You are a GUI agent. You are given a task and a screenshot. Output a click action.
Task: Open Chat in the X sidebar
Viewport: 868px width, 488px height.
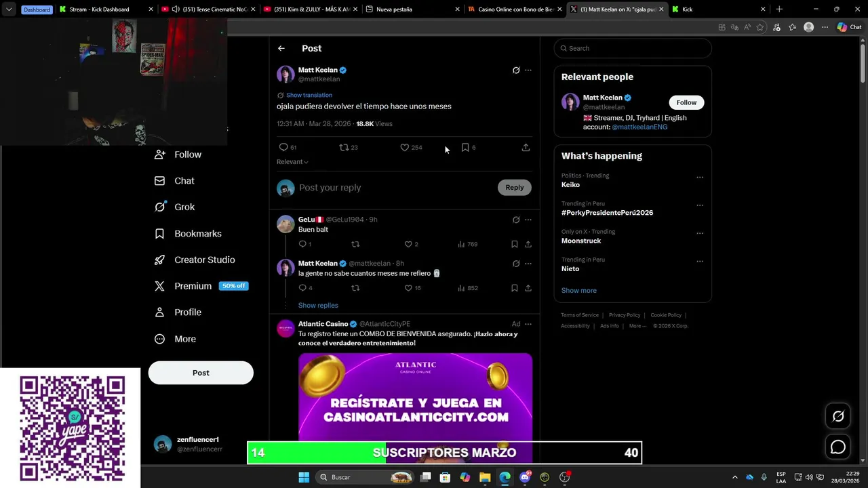tap(175, 181)
